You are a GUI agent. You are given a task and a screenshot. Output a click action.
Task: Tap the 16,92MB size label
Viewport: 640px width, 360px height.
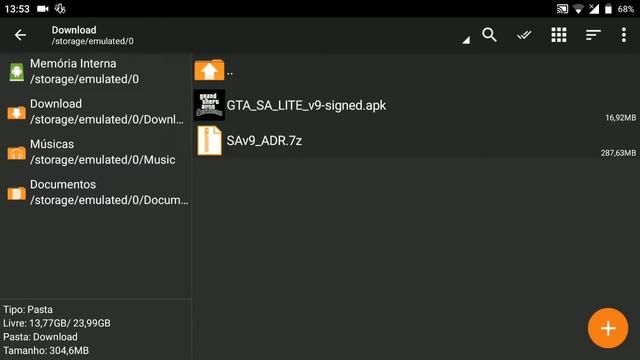[x=620, y=118]
